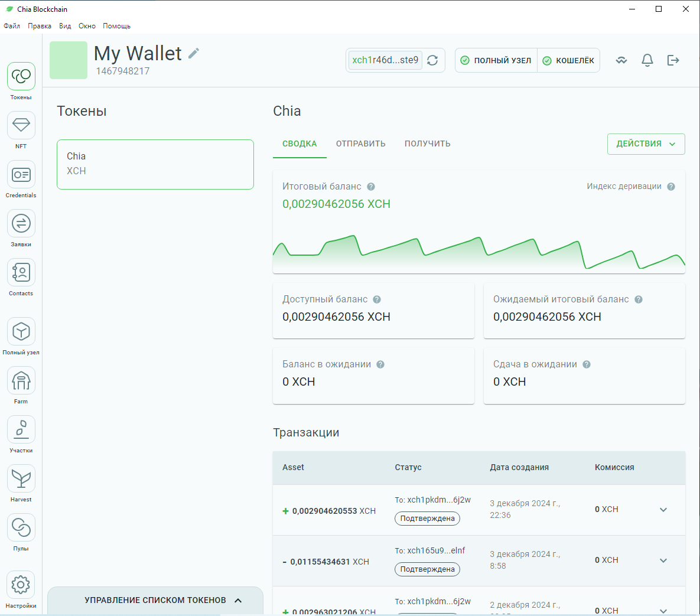Image resolution: width=700 pixels, height=616 pixels.
Task: Open the Farm sidebar icon
Action: 21,381
